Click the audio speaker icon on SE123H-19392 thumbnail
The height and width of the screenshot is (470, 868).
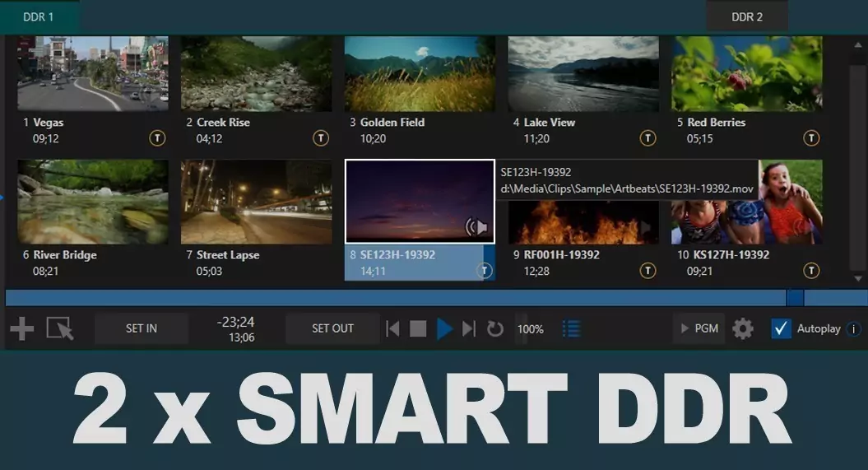pos(476,226)
